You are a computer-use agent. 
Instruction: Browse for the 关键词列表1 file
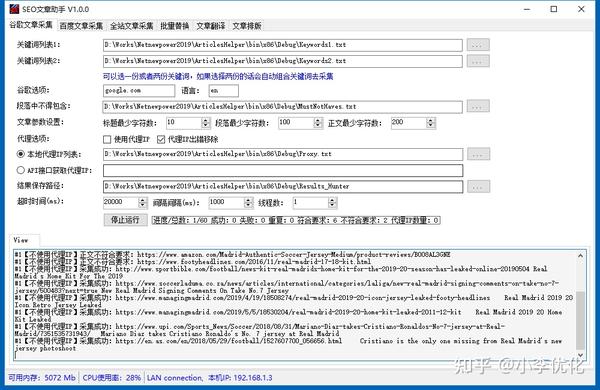coord(478,45)
